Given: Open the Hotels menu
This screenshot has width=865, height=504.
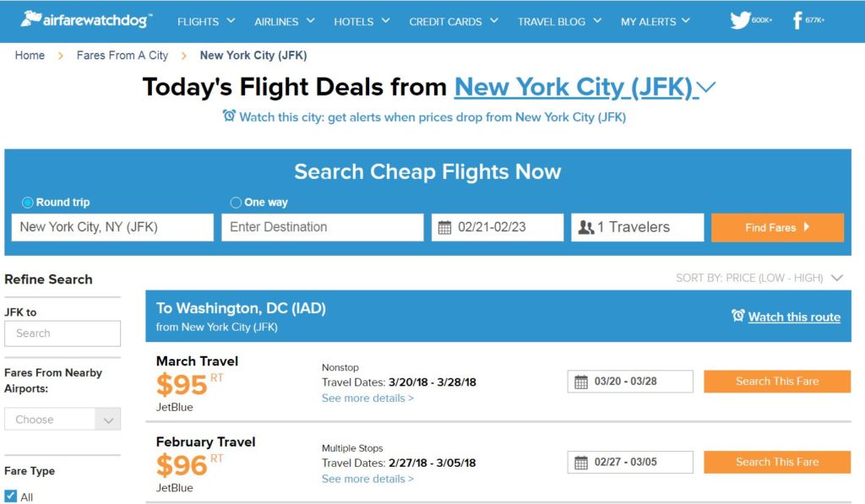Looking at the screenshot, I should pos(362,21).
